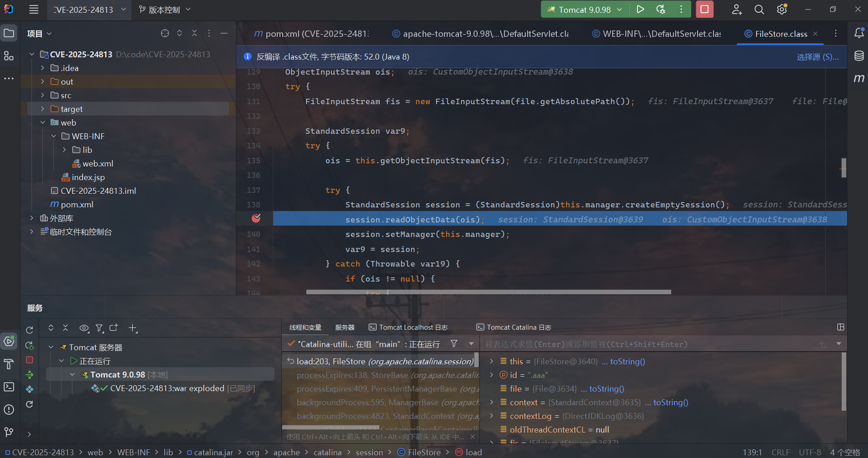Expand the .idea folder
This screenshot has height=458, width=868.
pos(42,68)
